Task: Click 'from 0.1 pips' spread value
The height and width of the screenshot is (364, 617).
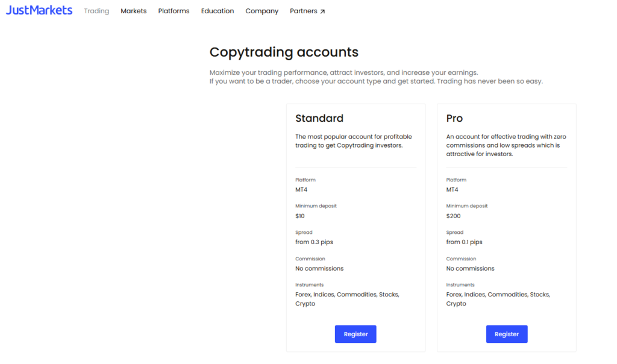Action: click(464, 242)
